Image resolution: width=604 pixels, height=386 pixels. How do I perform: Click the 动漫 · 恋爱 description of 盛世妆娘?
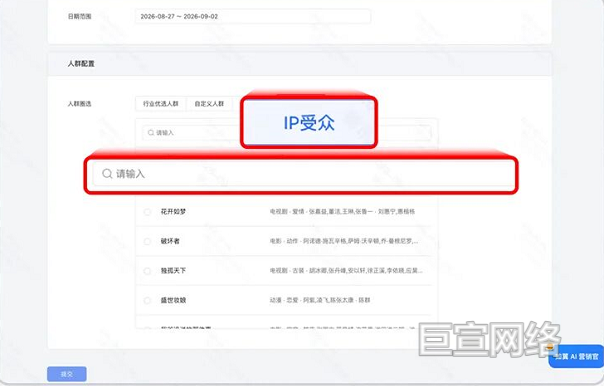(x=320, y=300)
